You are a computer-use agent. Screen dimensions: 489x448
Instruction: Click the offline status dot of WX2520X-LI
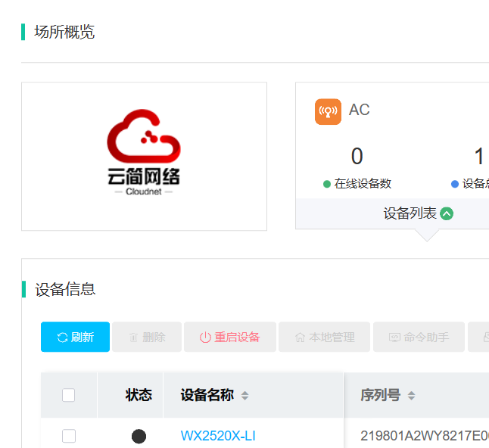(x=139, y=436)
